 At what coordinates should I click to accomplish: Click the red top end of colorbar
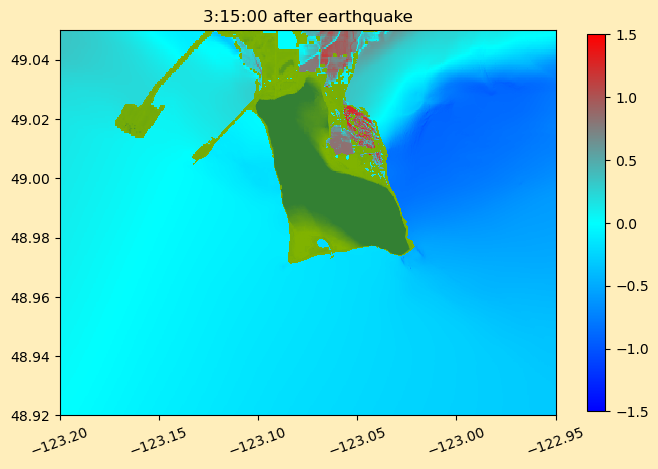(x=596, y=40)
